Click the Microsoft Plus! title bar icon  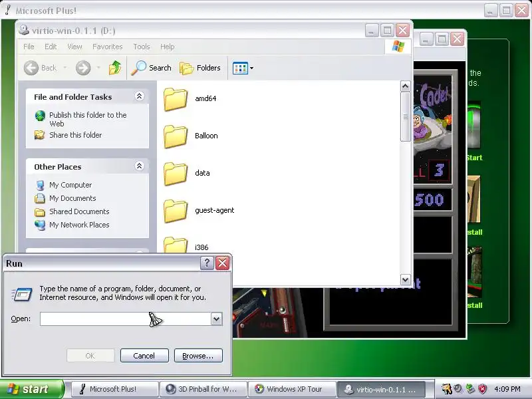pos(8,10)
